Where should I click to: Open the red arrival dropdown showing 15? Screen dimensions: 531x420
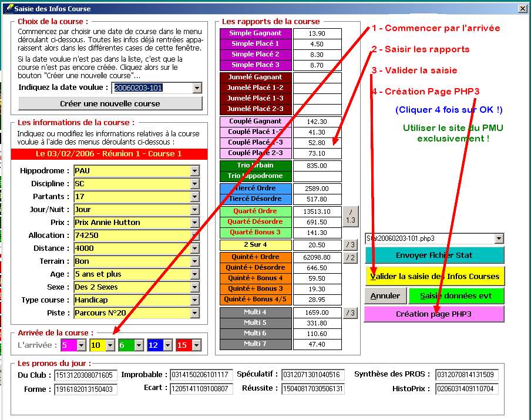[x=197, y=345]
